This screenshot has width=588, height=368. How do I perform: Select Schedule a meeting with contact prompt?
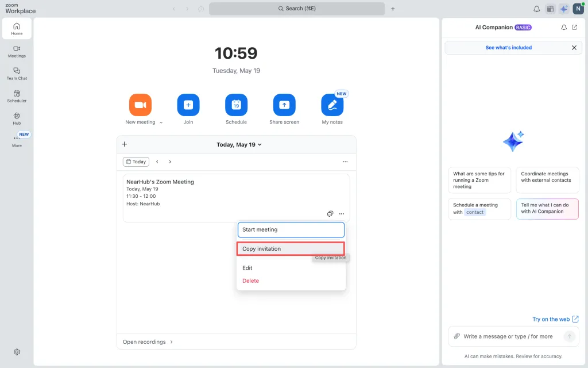point(479,209)
